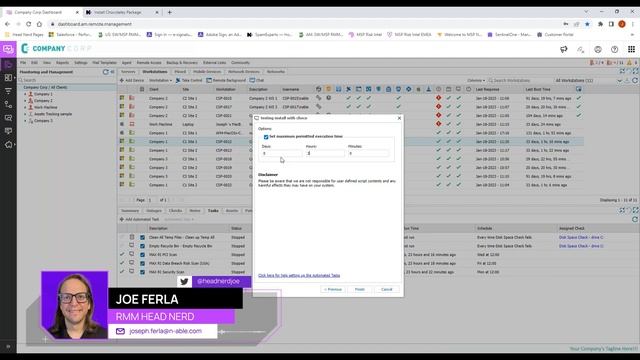Click the announcements megaphone icon in header
The image size is (640, 360).
[564, 49]
